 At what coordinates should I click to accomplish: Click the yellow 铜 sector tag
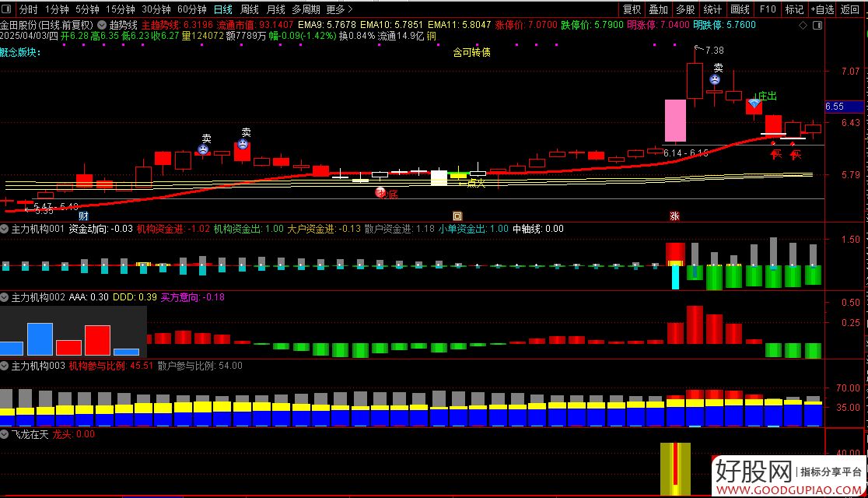click(431, 36)
